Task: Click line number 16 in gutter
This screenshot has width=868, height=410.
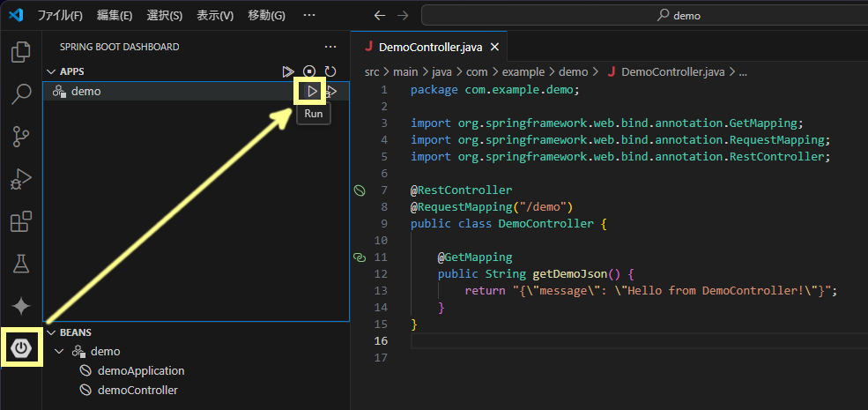Action: point(381,340)
